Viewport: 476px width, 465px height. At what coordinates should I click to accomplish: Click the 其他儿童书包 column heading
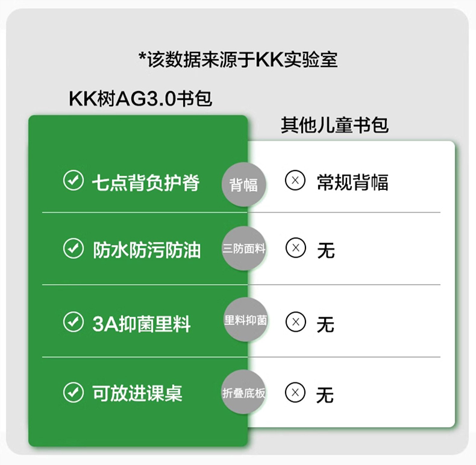tap(334, 125)
